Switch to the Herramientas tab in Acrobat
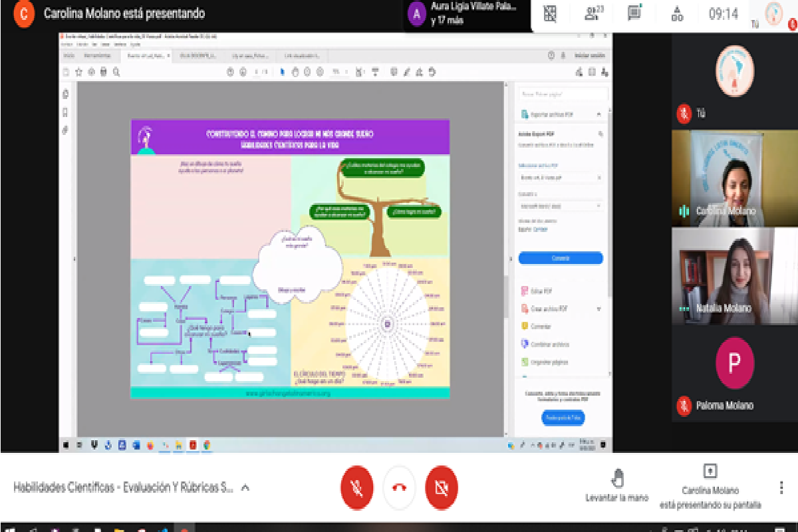 [x=97, y=56]
